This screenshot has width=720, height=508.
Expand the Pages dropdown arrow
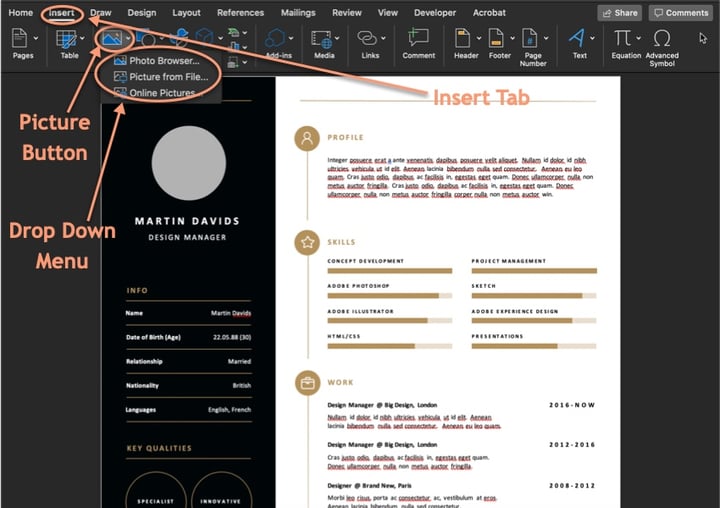tap(36, 38)
